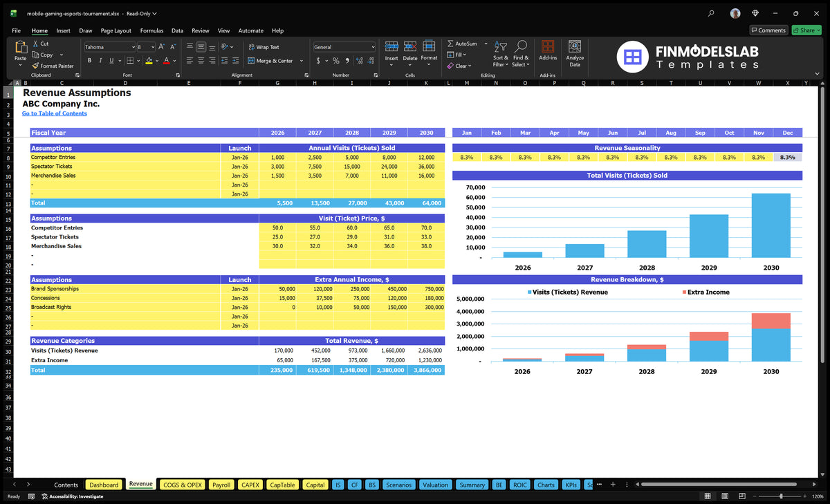Open fill color dropdown arrow
The image size is (830, 504).
pyautogui.click(x=157, y=61)
